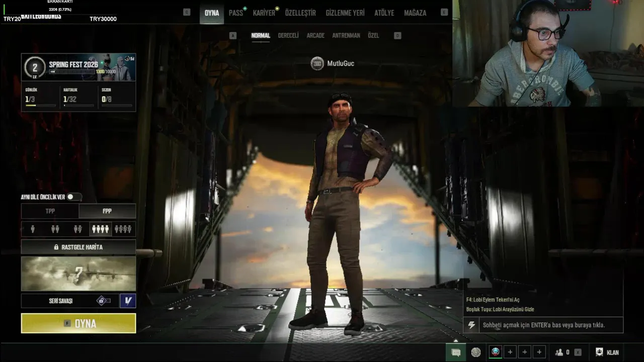
Task: Click the E next main tab key icon
Action: [x=444, y=12]
